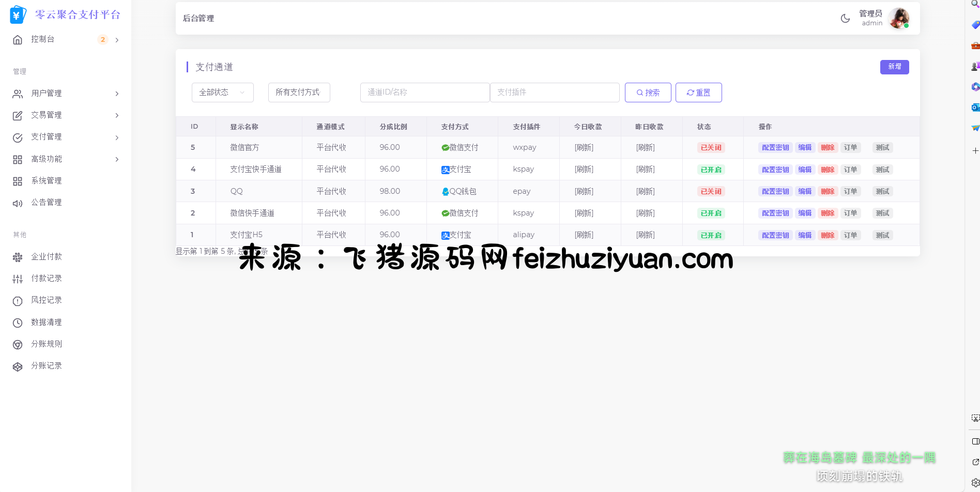
Task: Open 数据清理 in the sidebar
Action: point(46,322)
